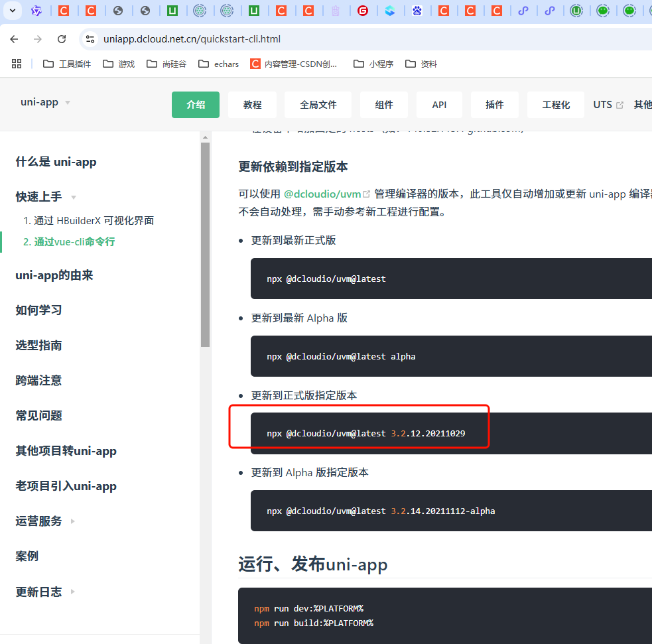Click the code line ending in 3.2.12.20211029

[x=366, y=434]
